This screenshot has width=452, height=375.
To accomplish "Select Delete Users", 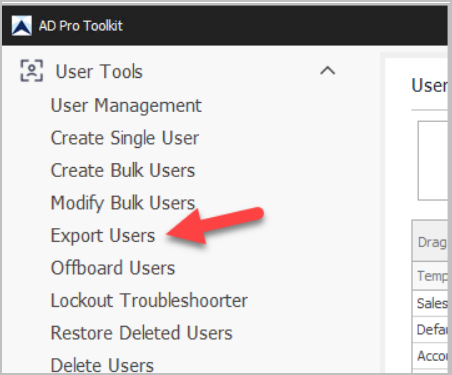I will [x=102, y=365].
